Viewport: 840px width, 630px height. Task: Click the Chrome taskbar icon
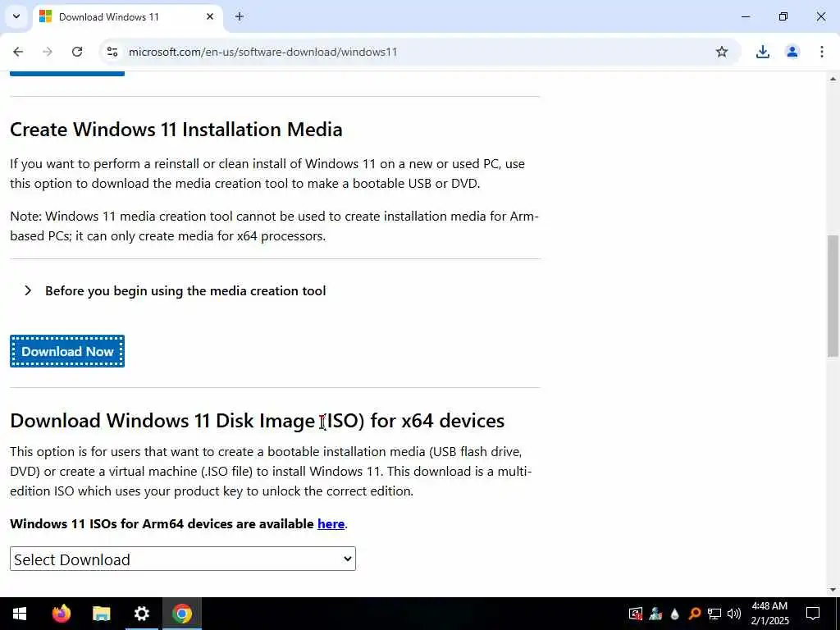click(x=182, y=614)
